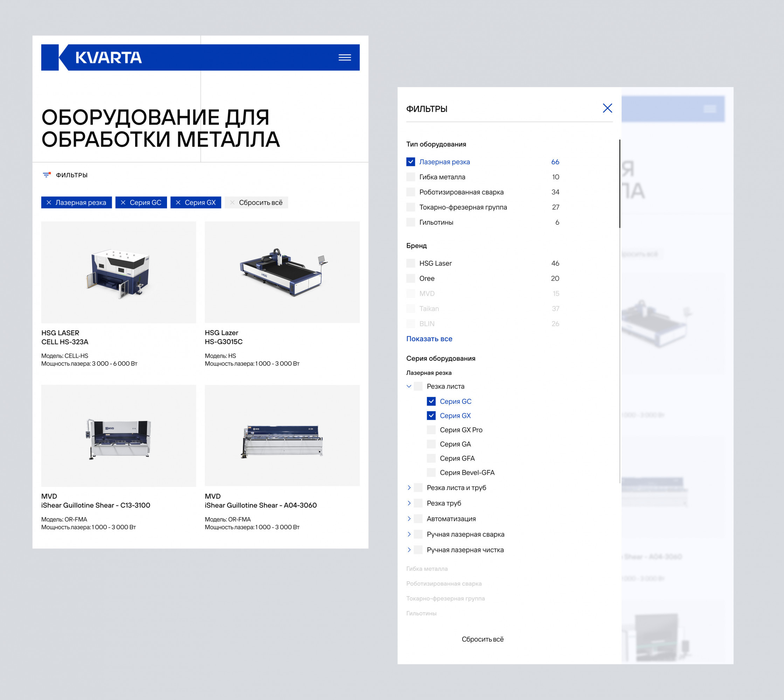This screenshot has width=784, height=700.
Task: Collapse the Резка листа tree section
Action: [x=409, y=386]
